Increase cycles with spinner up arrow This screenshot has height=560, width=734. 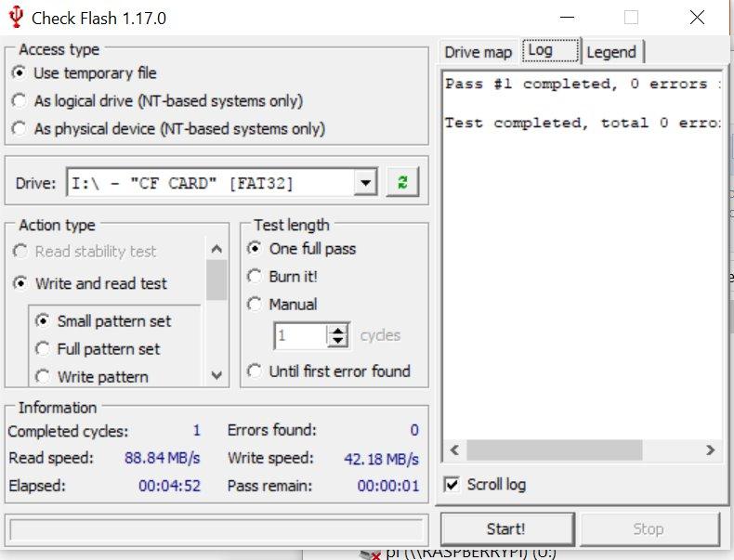[x=337, y=330]
